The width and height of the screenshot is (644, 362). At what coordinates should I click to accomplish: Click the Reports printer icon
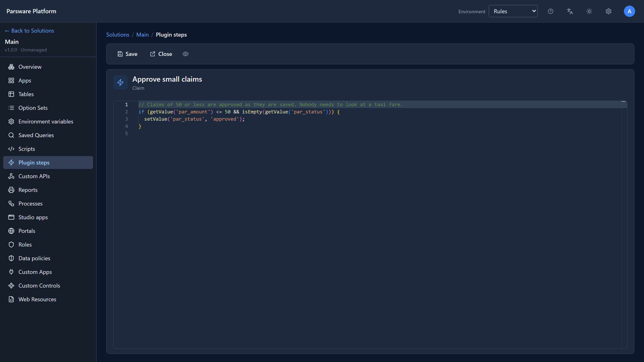(11, 190)
